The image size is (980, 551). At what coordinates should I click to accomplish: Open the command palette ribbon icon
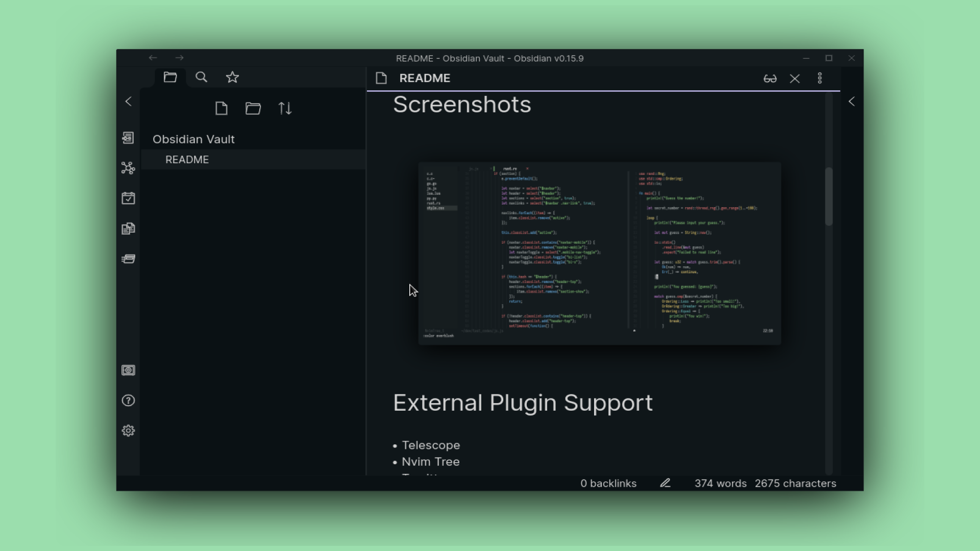coord(128,259)
